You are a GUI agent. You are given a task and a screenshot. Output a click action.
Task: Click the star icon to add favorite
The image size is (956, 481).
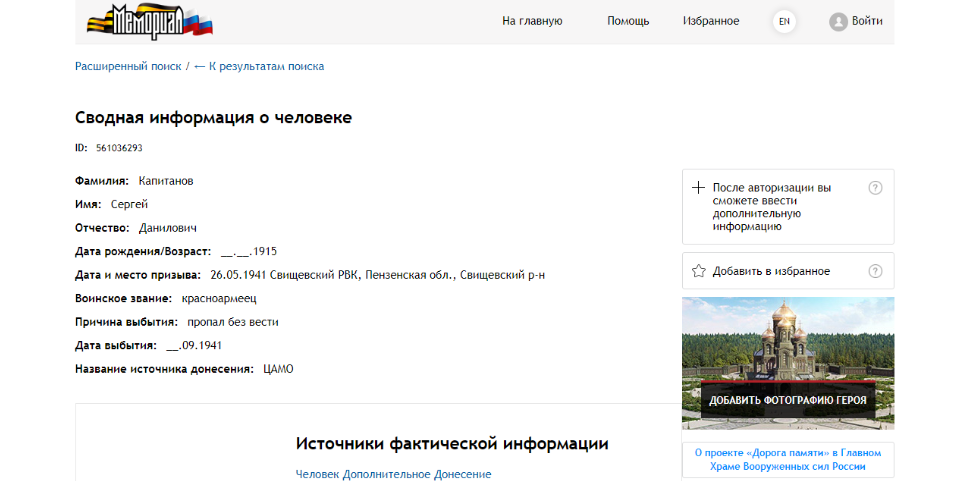(699, 271)
